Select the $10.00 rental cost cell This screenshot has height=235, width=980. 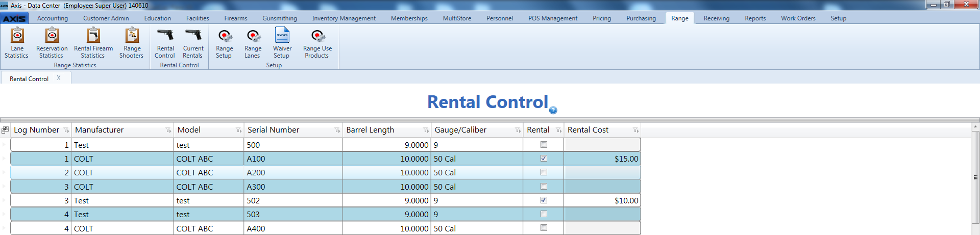pyautogui.click(x=602, y=200)
